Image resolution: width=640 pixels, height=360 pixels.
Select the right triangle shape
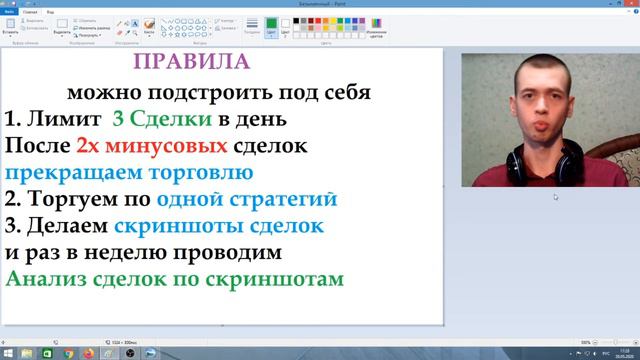coord(164,28)
